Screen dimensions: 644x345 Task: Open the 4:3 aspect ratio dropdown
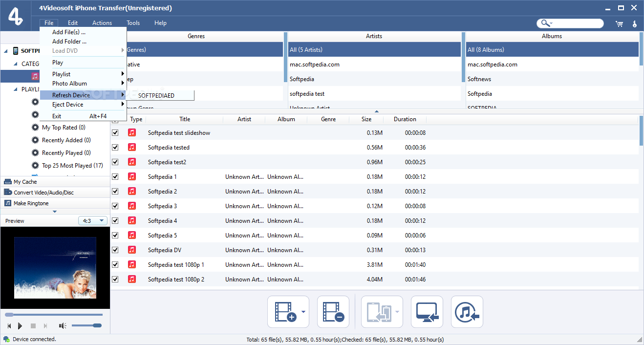pyautogui.click(x=93, y=221)
